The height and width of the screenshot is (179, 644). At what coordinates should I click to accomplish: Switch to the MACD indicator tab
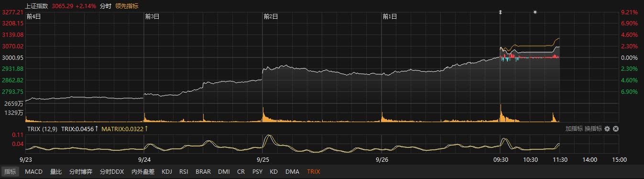point(33,171)
